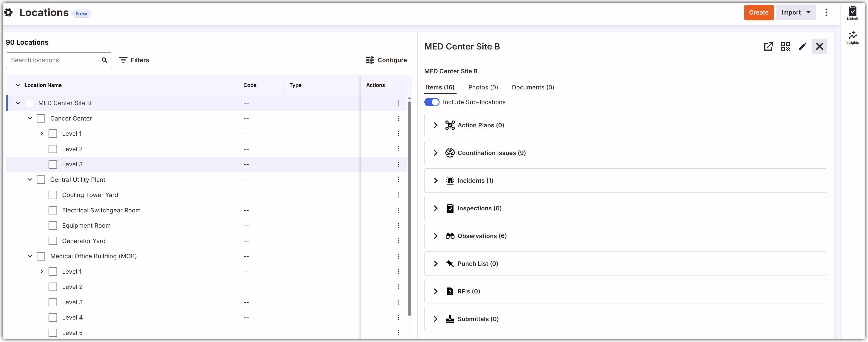Check the Medical Office Building (MOB) checkbox
Image resolution: width=868 pixels, height=342 pixels.
(x=41, y=256)
